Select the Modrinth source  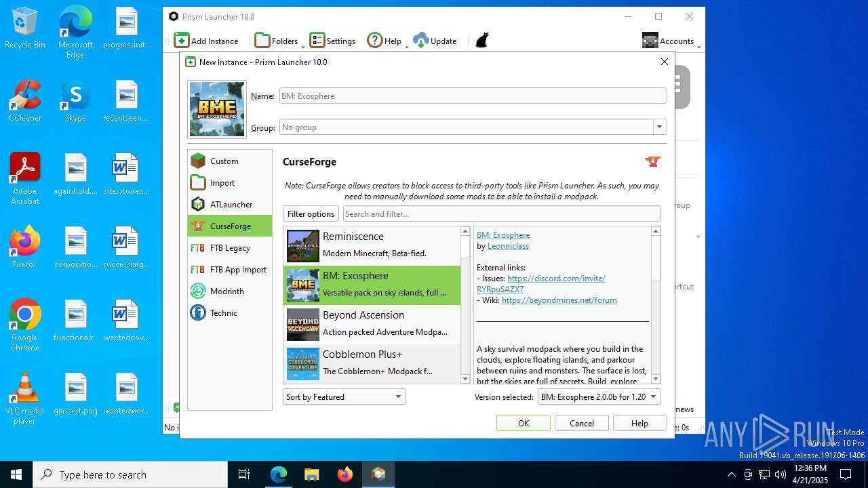click(230, 291)
